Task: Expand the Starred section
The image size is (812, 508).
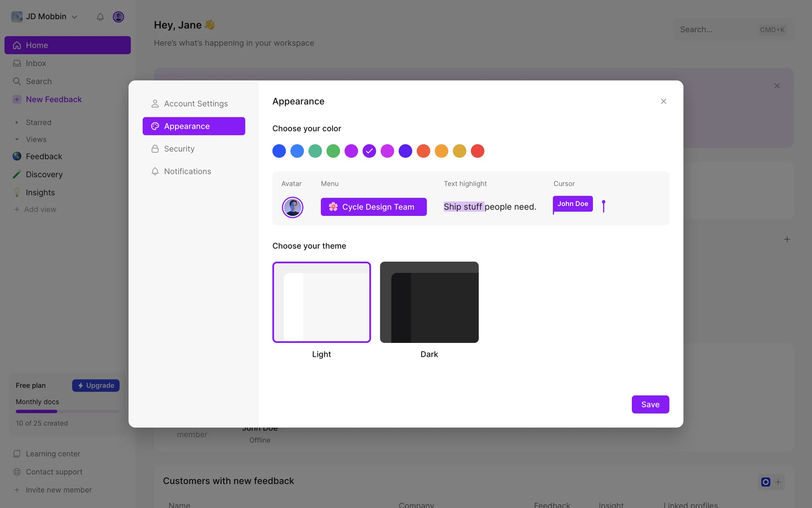Action: point(17,123)
